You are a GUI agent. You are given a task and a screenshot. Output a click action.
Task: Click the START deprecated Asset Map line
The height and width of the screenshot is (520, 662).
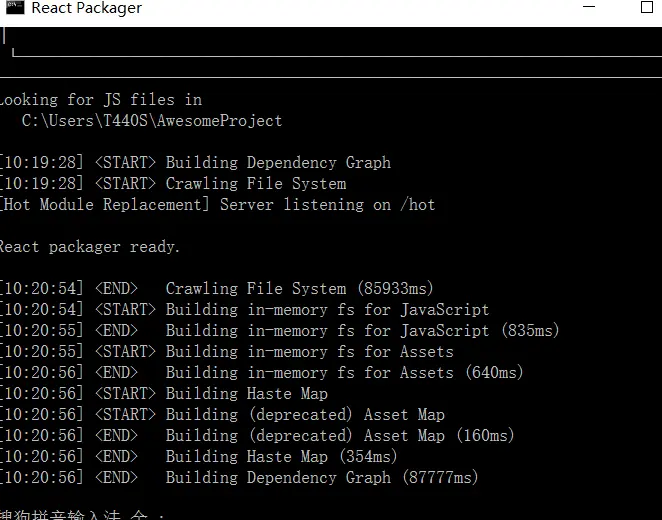point(223,415)
